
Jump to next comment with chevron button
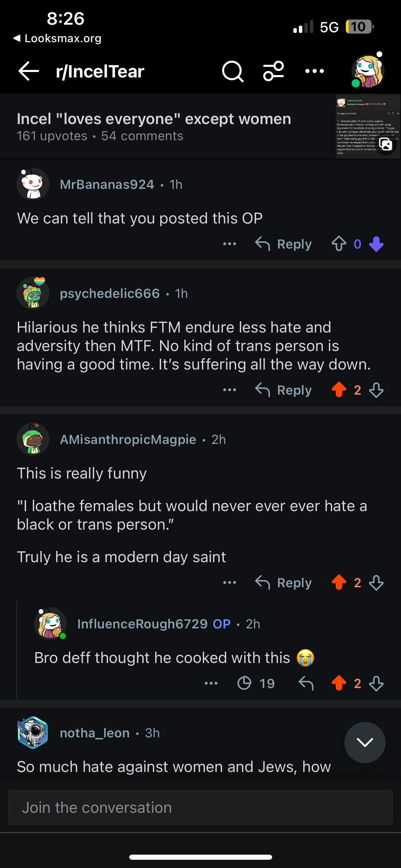(x=365, y=743)
